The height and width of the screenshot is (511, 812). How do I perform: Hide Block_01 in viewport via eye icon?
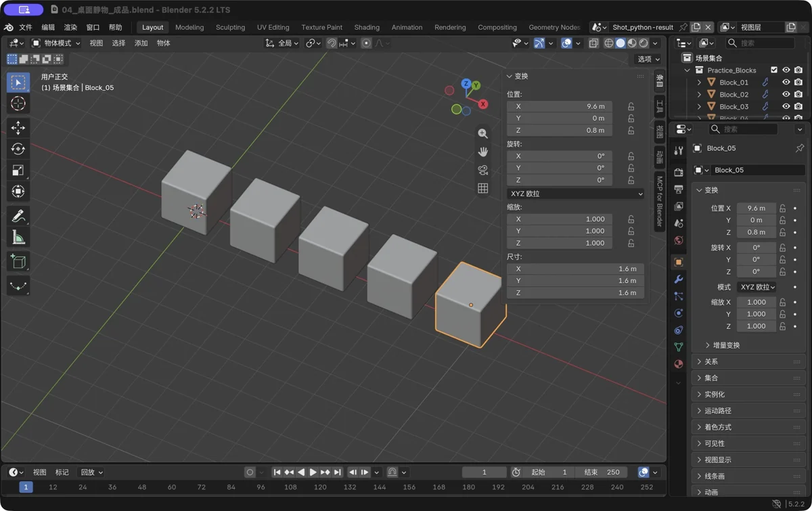786,83
